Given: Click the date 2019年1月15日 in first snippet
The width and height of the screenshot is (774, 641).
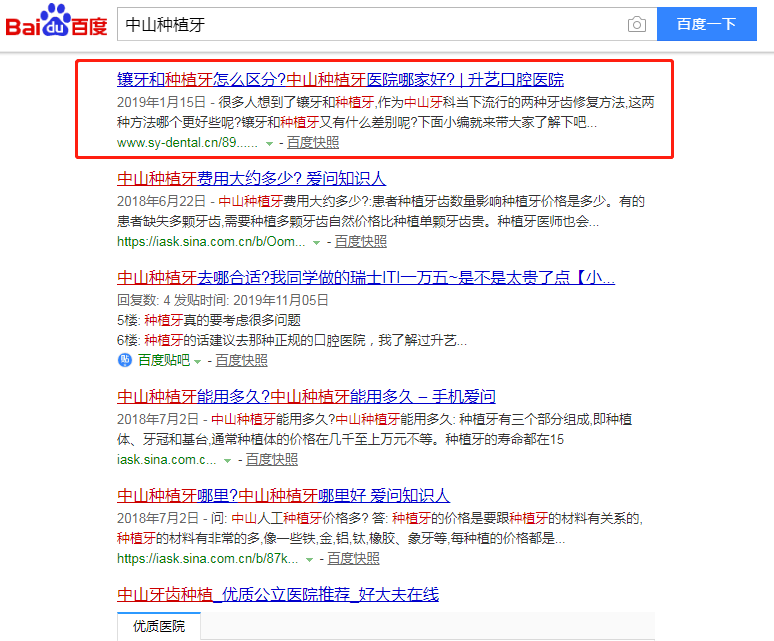Looking at the screenshot, I should tap(161, 102).
